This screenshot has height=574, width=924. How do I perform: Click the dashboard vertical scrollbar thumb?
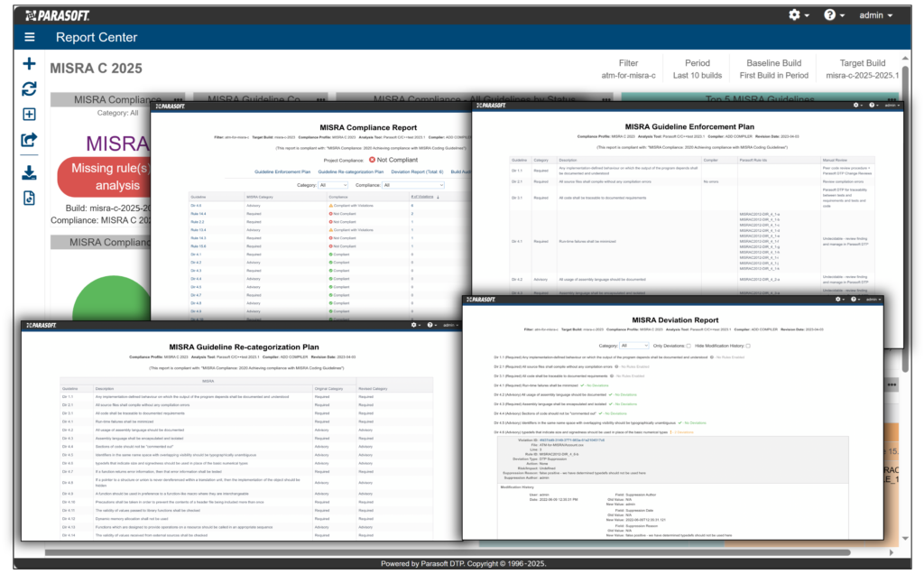tap(905, 218)
